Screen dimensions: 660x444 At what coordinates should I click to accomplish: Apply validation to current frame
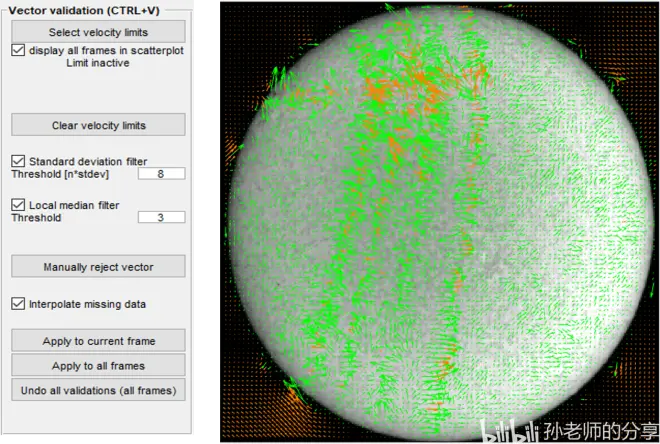(98, 340)
